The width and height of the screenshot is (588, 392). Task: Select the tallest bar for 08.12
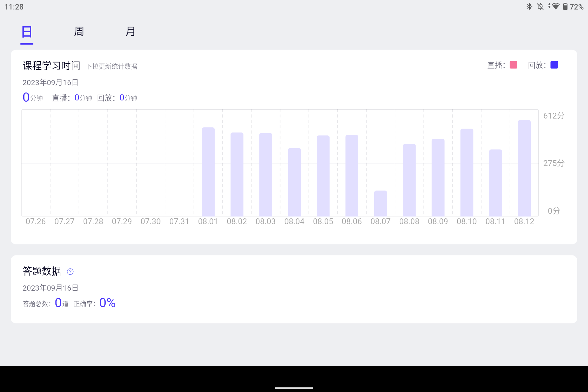524,168
